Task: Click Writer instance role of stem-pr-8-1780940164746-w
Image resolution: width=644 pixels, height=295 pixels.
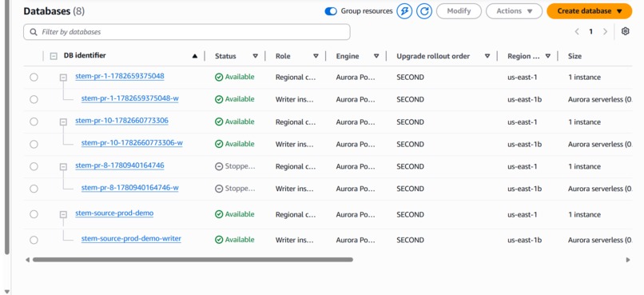Action: [x=295, y=189]
